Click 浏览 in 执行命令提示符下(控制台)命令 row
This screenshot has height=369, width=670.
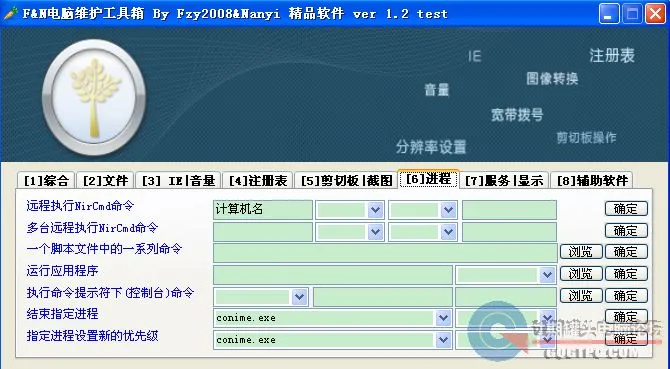click(581, 296)
